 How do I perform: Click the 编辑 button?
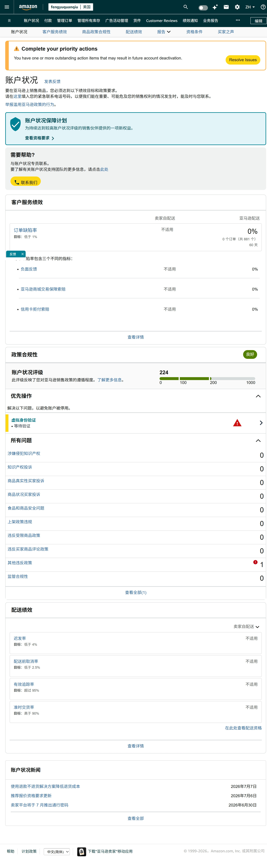[x=259, y=21]
